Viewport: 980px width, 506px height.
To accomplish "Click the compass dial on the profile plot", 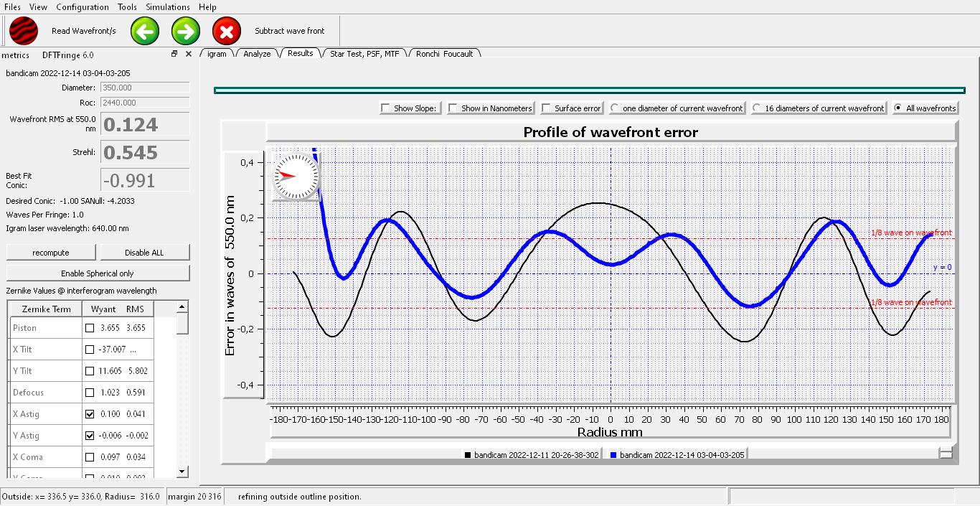I will pyautogui.click(x=296, y=176).
